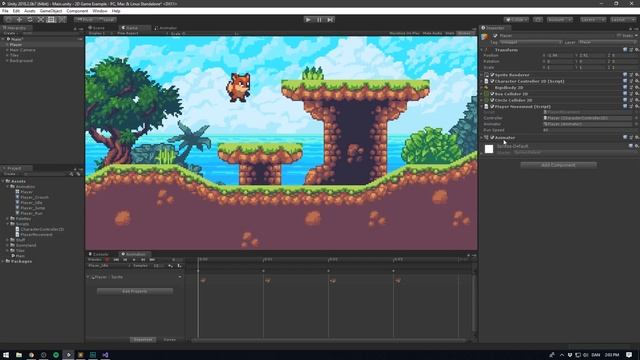Open the Collab dropdown

tap(516, 20)
